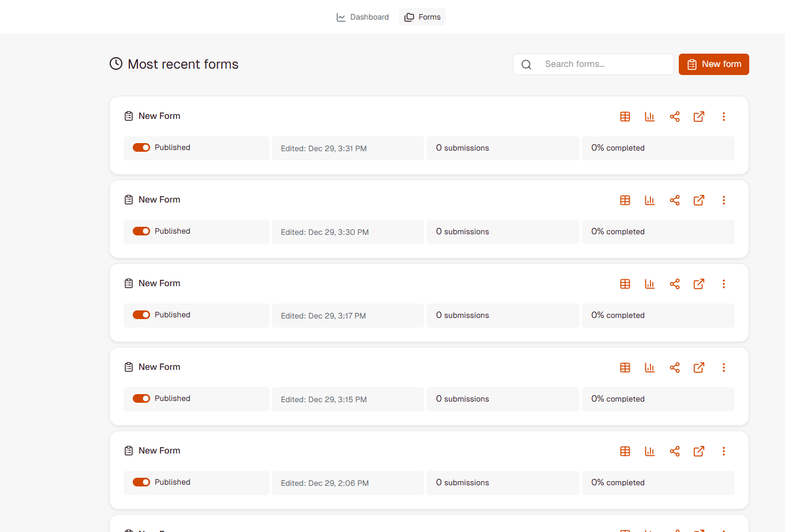Toggle Published off on the first form
The width and height of the screenshot is (785, 532).
pyautogui.click(x=141, y=147)
